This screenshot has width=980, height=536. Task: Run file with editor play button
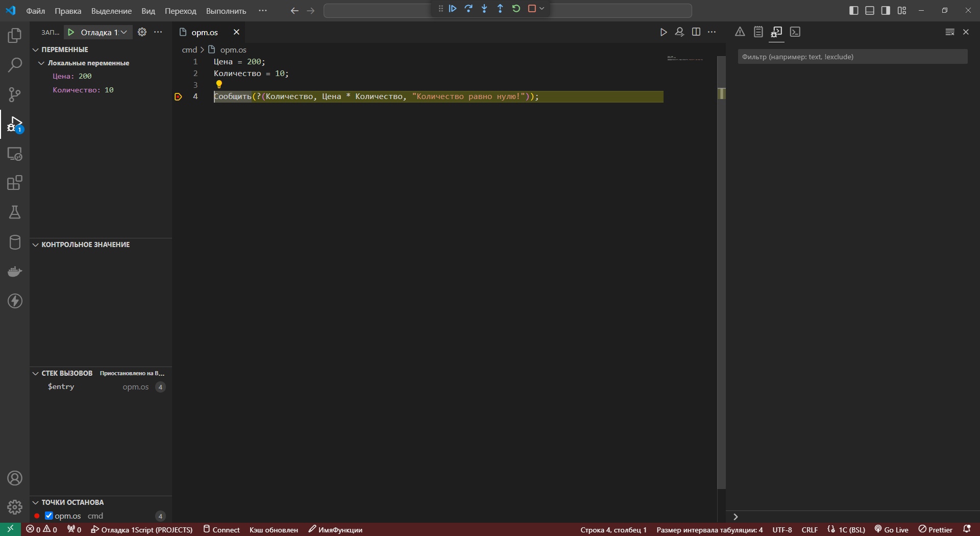[x=663, y=32]
